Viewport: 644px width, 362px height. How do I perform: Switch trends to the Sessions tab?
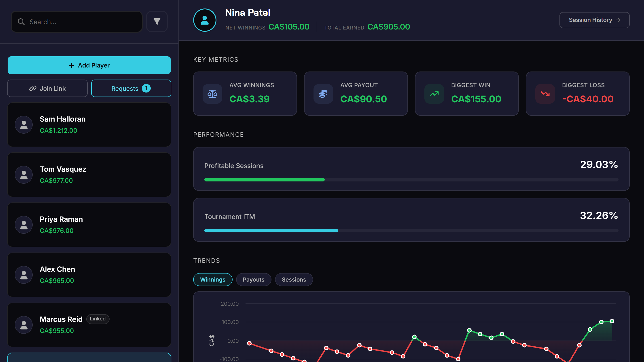[294, 280]
